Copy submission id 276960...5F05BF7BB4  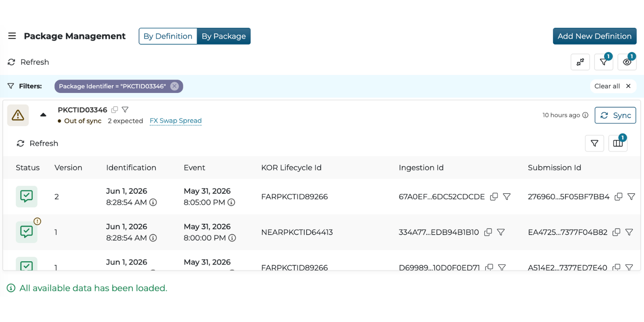[619, 196]
